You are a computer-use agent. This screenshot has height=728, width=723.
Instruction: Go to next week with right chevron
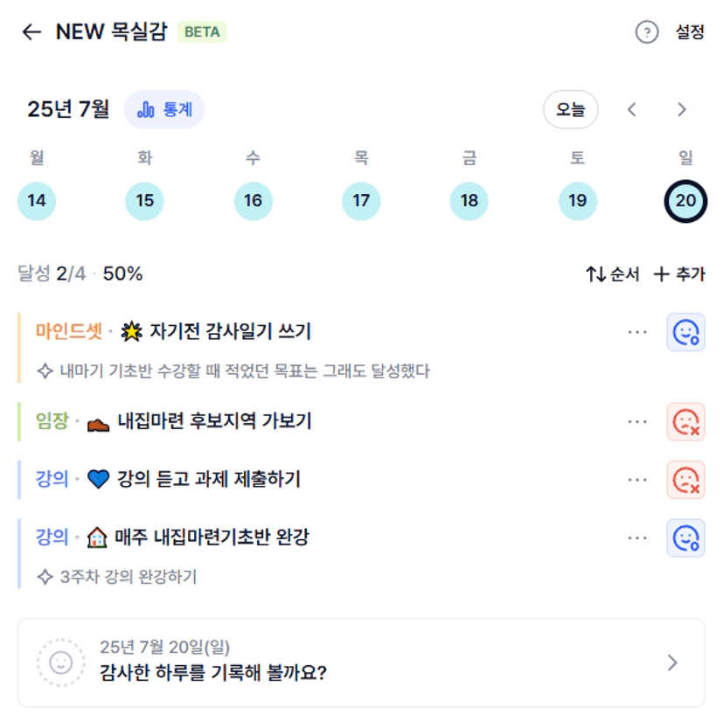point(681,109)
